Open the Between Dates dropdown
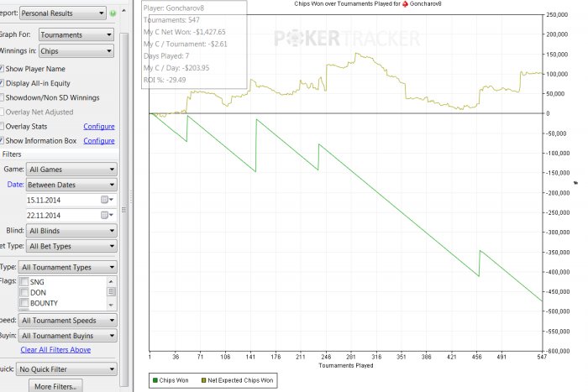This screenshot has height=392, width=588. point(71,185)
